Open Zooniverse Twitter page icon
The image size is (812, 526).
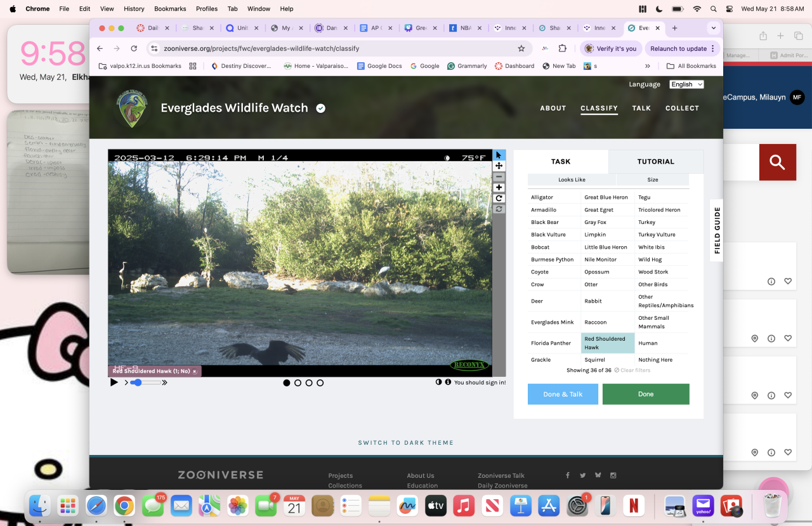[582, 475]
